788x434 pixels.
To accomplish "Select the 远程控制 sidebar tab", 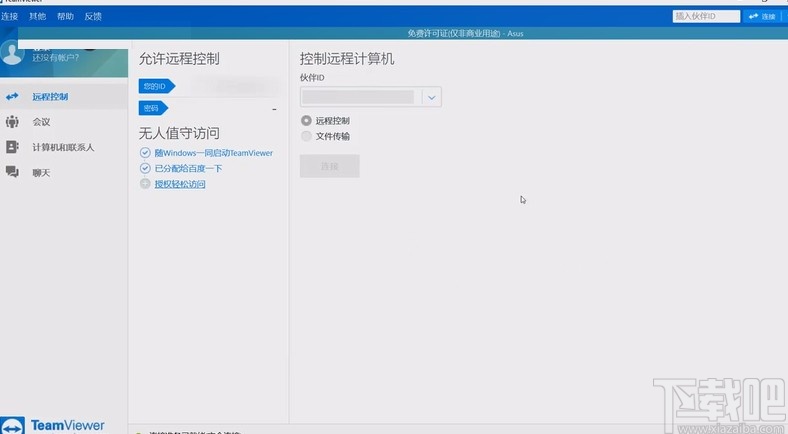I will 64,96.
